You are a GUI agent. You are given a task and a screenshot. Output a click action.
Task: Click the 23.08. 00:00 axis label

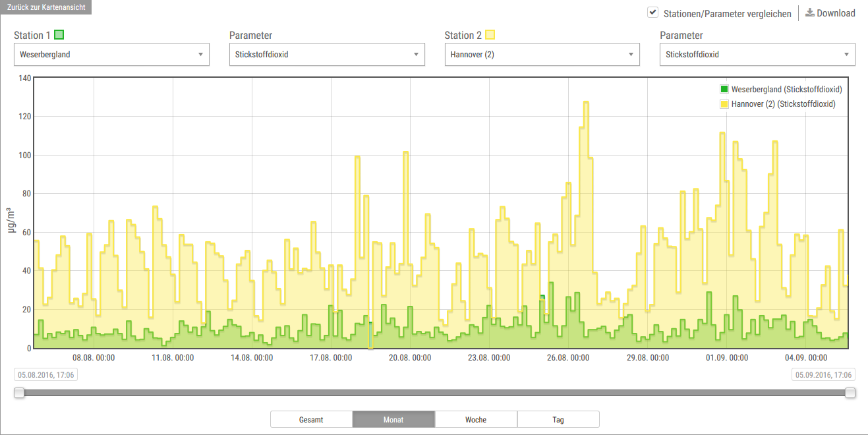[489, 358]
